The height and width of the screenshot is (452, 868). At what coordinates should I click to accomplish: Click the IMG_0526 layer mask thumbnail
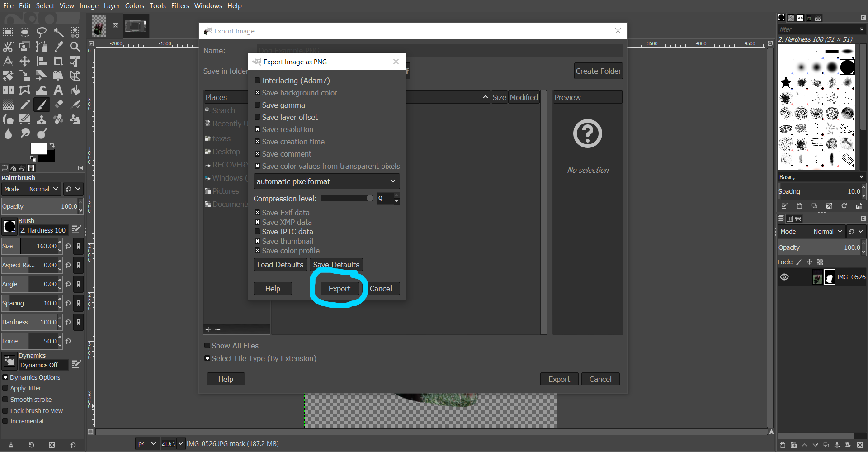click(830, 277)
